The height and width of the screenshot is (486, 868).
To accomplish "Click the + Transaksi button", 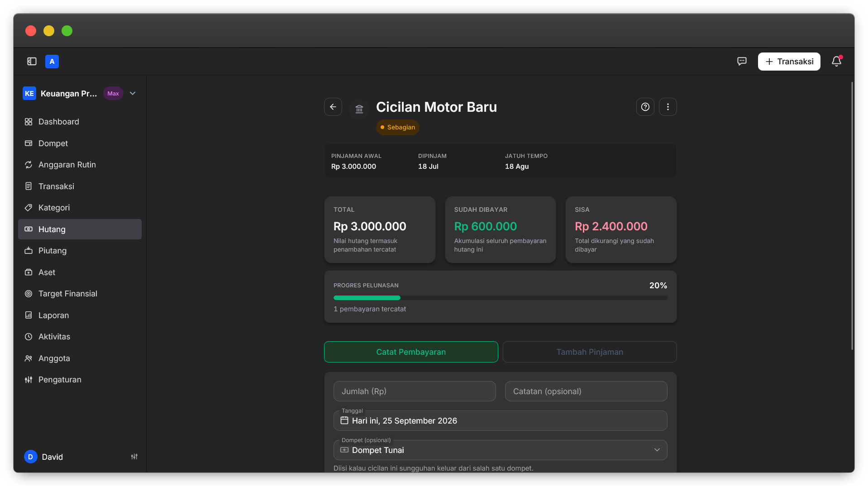I will click(x=789, y=62).
